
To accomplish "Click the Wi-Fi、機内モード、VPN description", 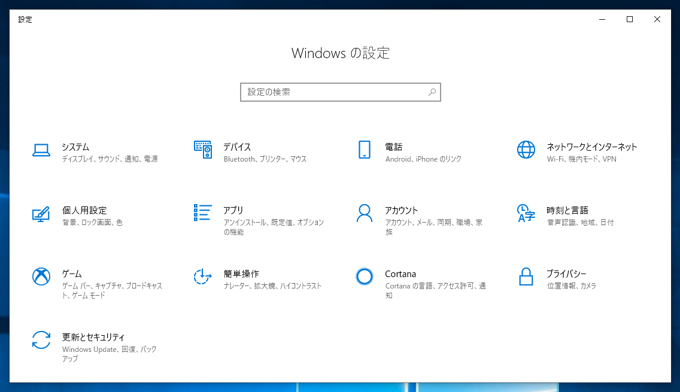I will (582, 159).
